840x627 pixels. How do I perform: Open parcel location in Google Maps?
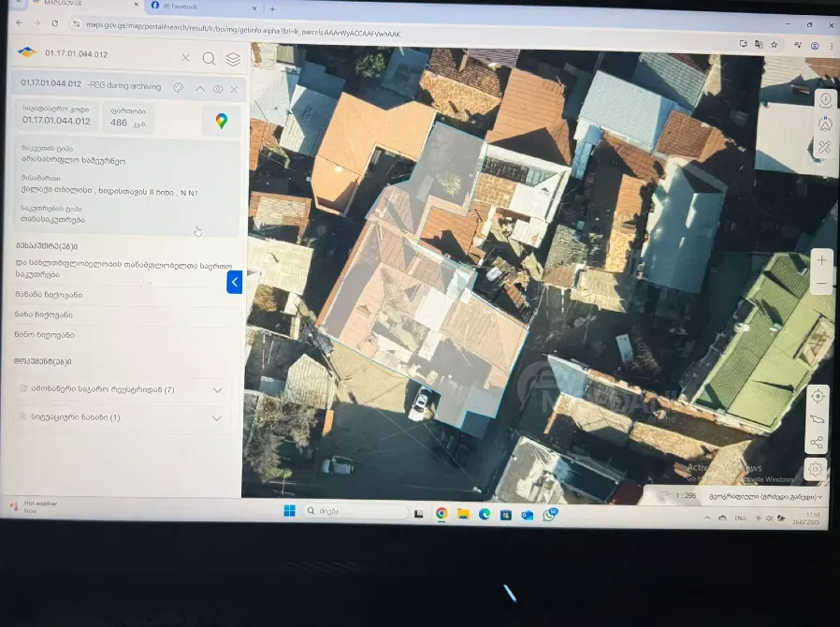click(x=222, y=121)
